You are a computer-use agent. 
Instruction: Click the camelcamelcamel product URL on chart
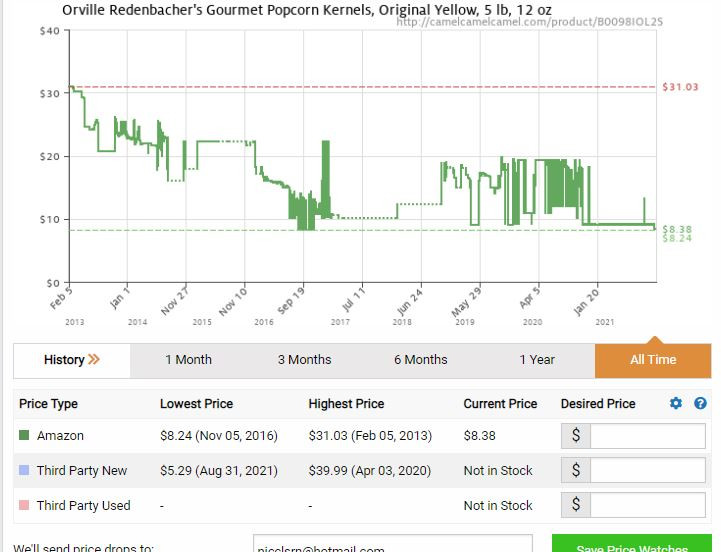(529, 22)
